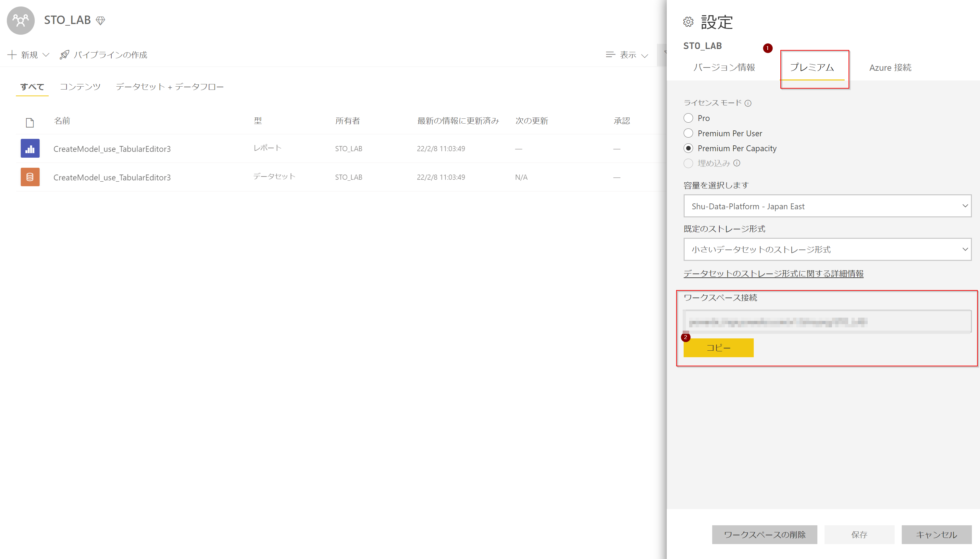
Task: Select the Premium Per User radio button
Action: (688, 133)
